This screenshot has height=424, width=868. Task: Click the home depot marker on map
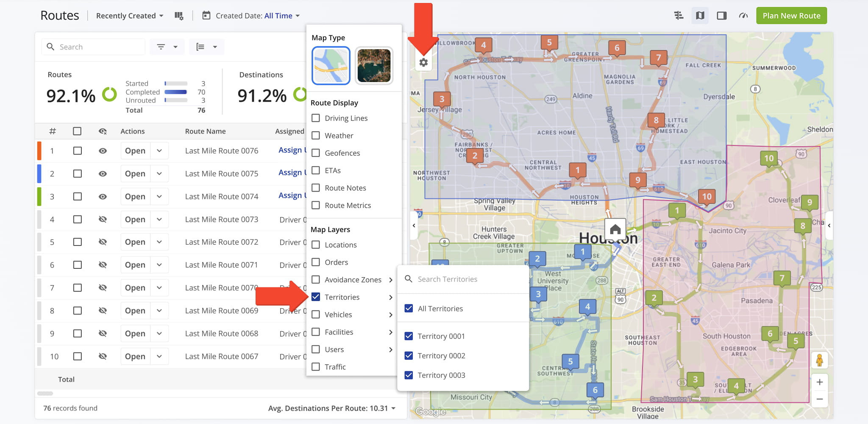(x=615, y=229)
